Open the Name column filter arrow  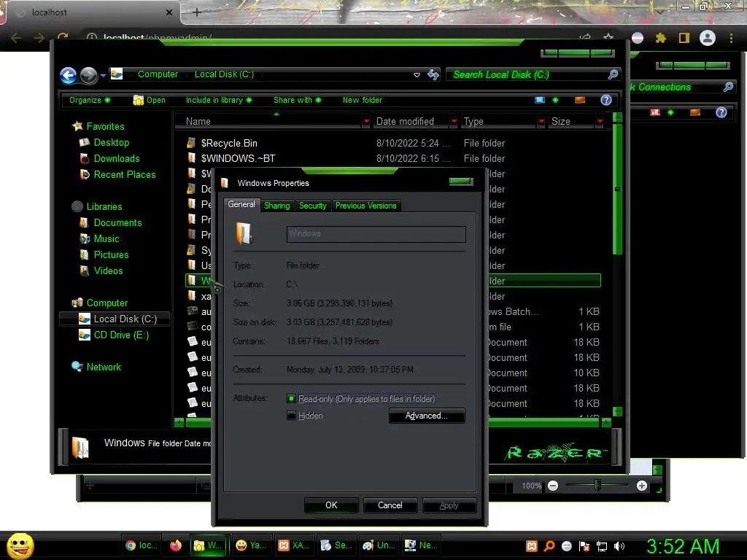tap(366, 122)
